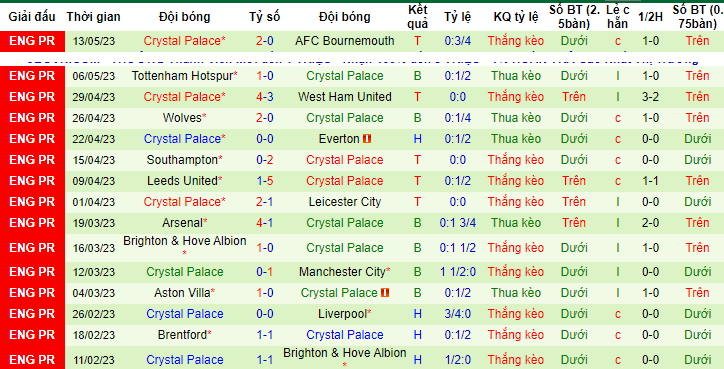Viewport: 724px width, 369px height.
Task: Click the 4-3 score against West Ham
Action: [x=265, y=97]
